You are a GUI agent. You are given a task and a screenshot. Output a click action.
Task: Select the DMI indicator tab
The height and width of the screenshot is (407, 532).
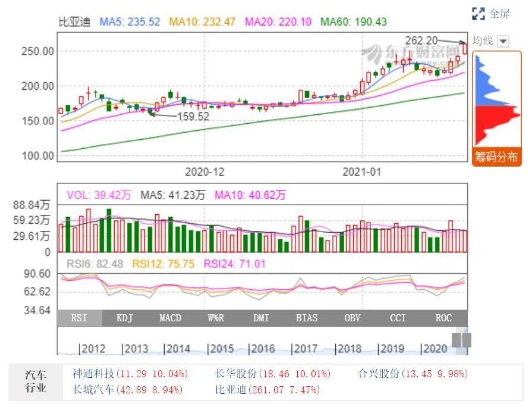tap(262, 318)
